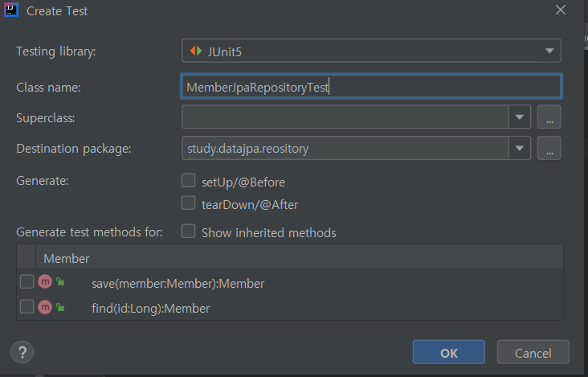Expand the Destination package dropdown arrow

click(x=519, y=148)
